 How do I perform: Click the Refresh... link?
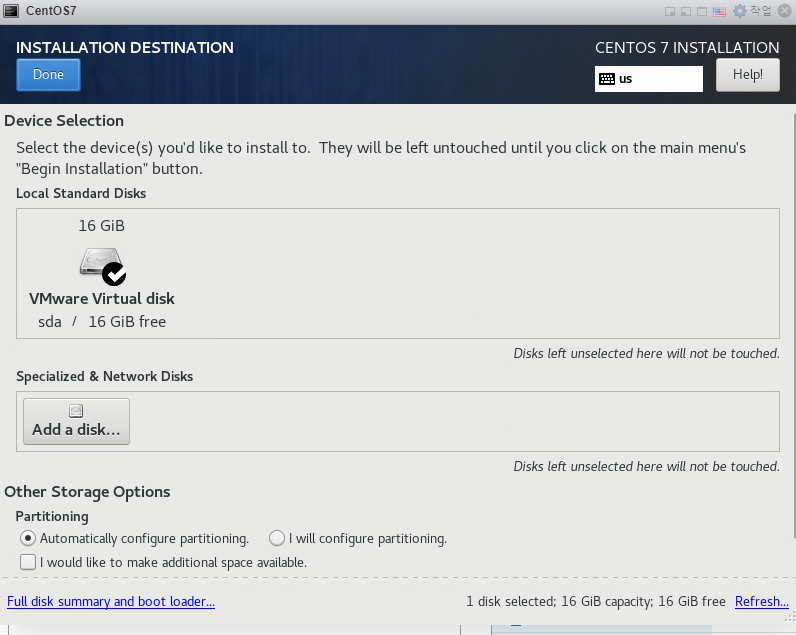pyautogui.click(x=761, y=601)
